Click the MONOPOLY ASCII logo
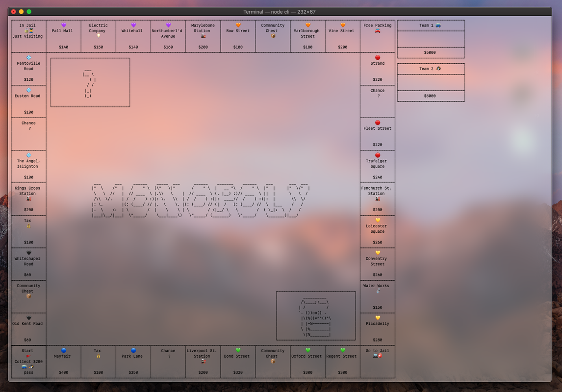The image size is (562, 392). coord(201,200)
